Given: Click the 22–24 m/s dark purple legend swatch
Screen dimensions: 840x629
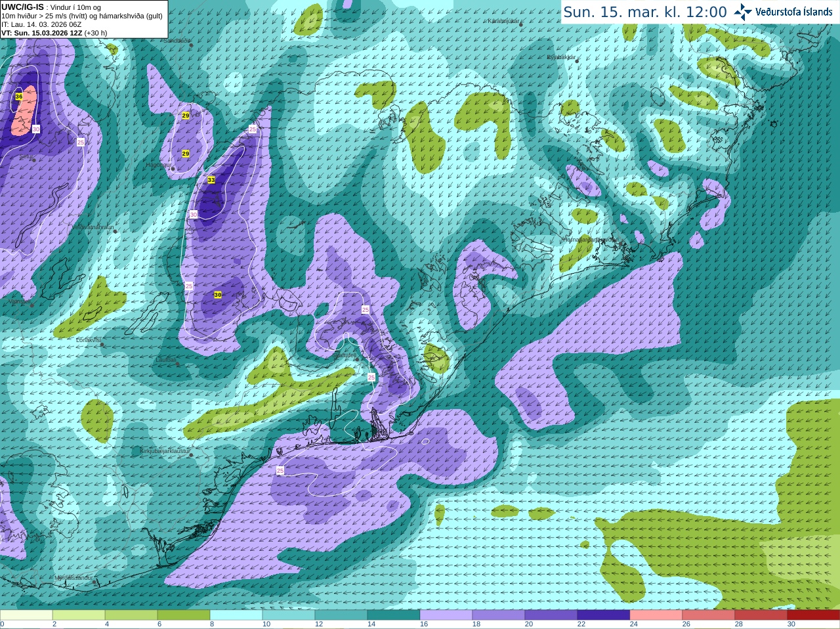Looking at the screenshot, I should 604,615.
